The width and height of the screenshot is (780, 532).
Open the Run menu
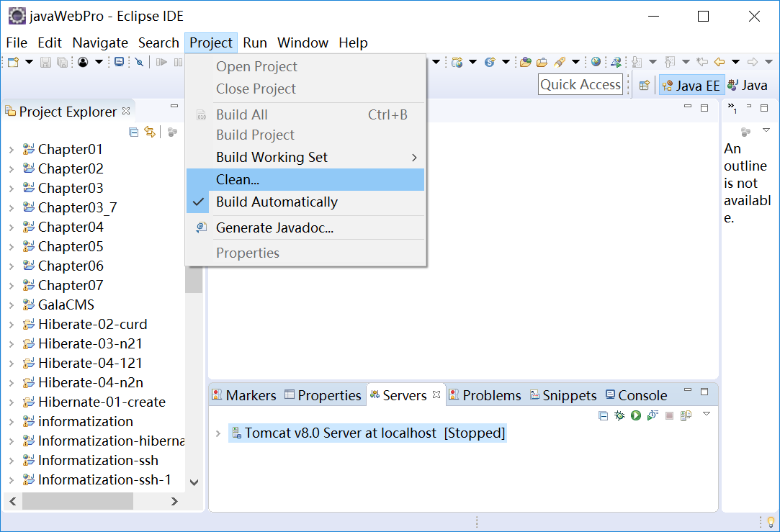[x=255, y=43]
